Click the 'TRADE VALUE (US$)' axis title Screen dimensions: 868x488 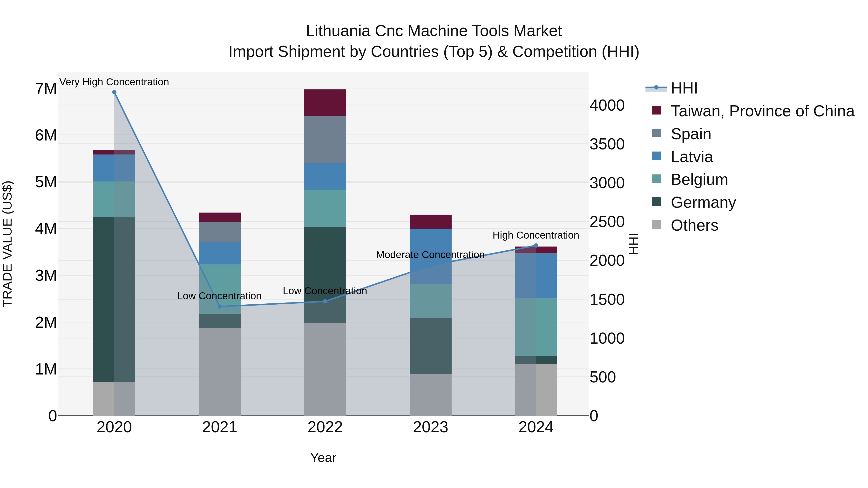[7, 244]
